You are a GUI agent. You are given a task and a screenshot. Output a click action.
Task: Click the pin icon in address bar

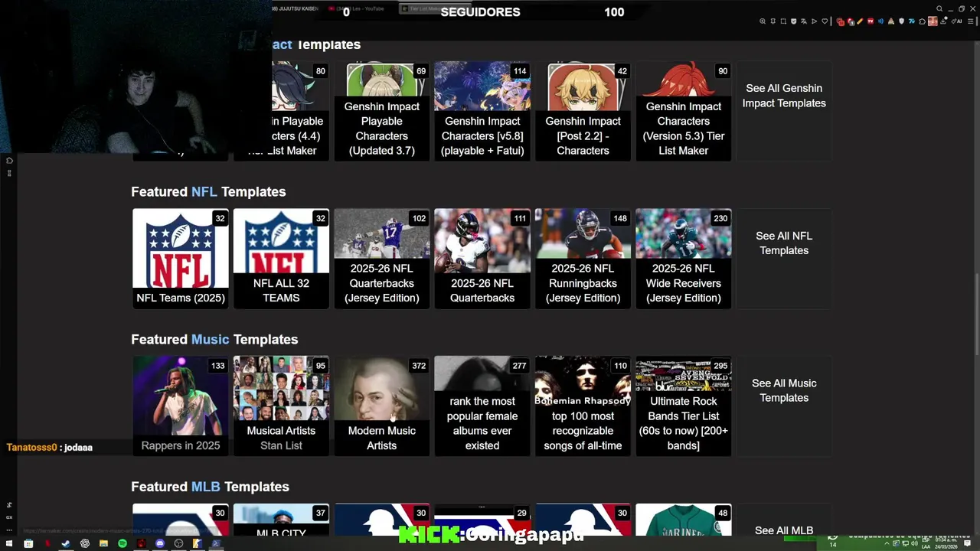773,21
